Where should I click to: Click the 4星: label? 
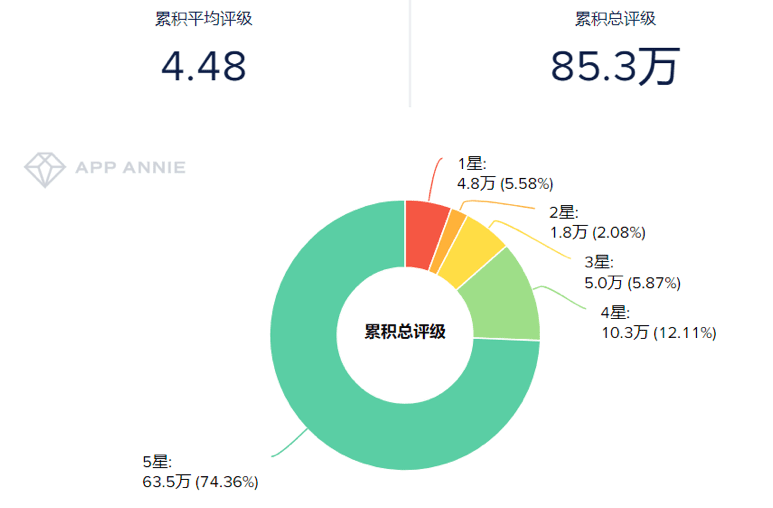pos(615,312)
